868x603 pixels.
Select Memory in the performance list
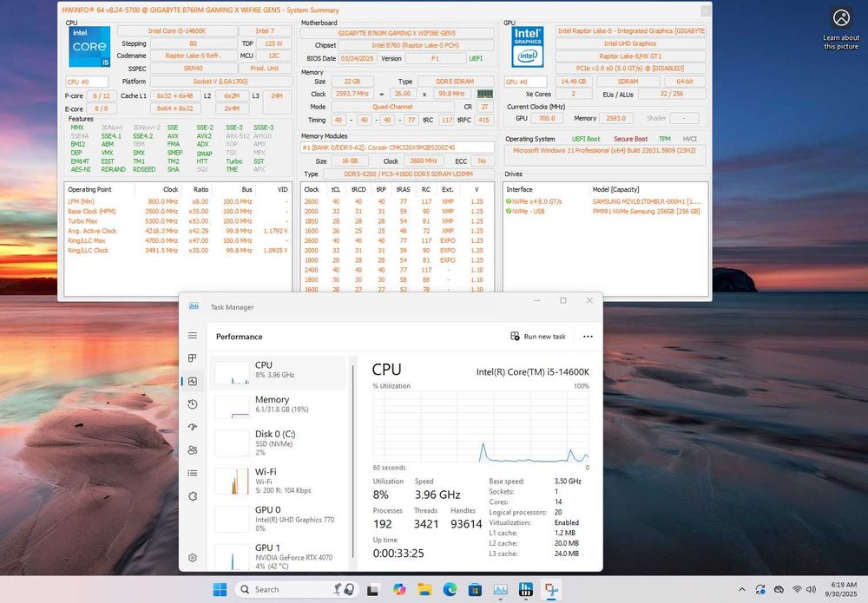(278, 407)
